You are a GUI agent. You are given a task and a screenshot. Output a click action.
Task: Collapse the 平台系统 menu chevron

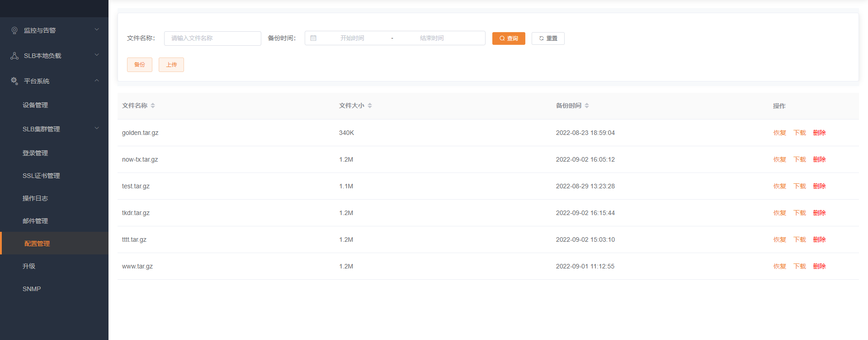pos(97,81)
